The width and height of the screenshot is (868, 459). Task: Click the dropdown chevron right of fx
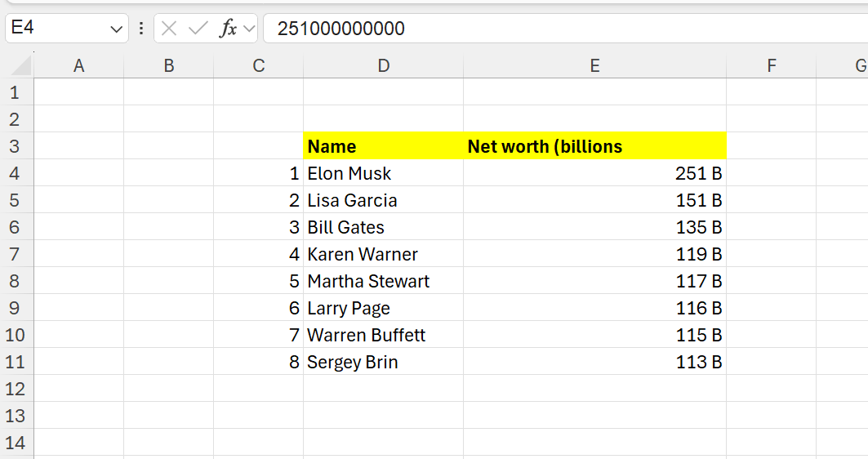coord(249,29)
